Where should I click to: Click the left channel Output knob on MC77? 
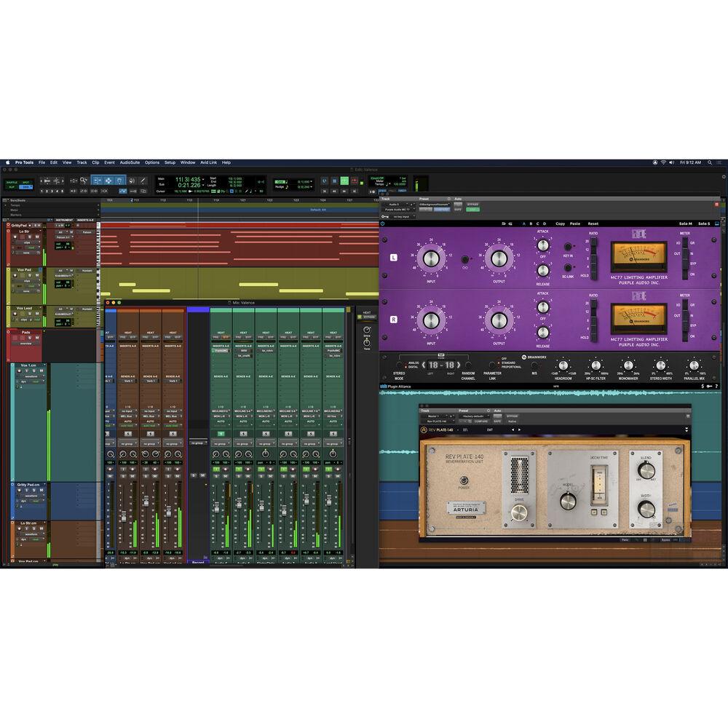coord(499,258)
